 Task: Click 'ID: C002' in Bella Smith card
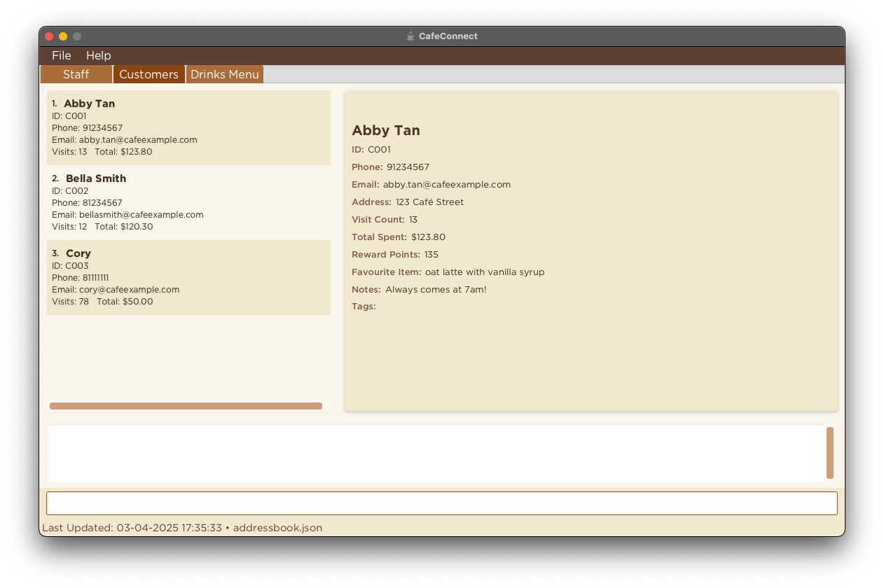(x=70, y=191)
